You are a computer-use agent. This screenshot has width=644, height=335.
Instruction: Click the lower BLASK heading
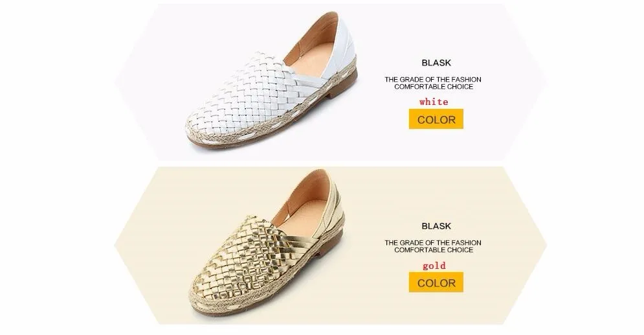[436, 226]
